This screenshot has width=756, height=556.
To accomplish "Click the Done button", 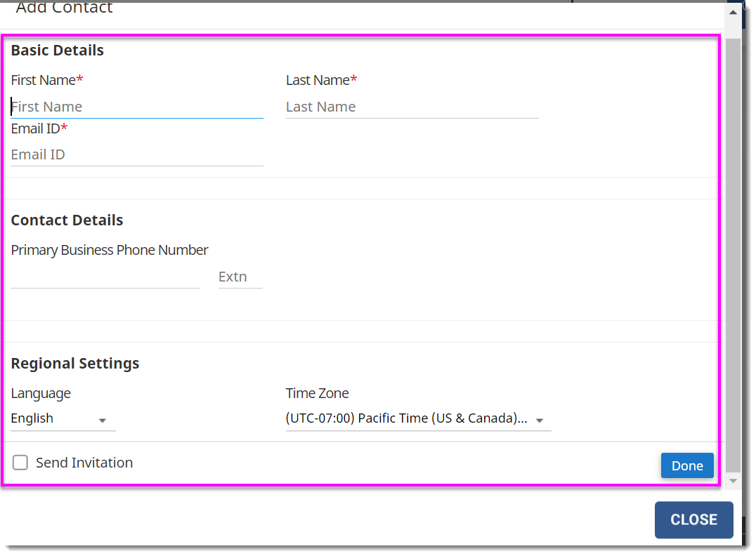I will (x=686, y=465).
